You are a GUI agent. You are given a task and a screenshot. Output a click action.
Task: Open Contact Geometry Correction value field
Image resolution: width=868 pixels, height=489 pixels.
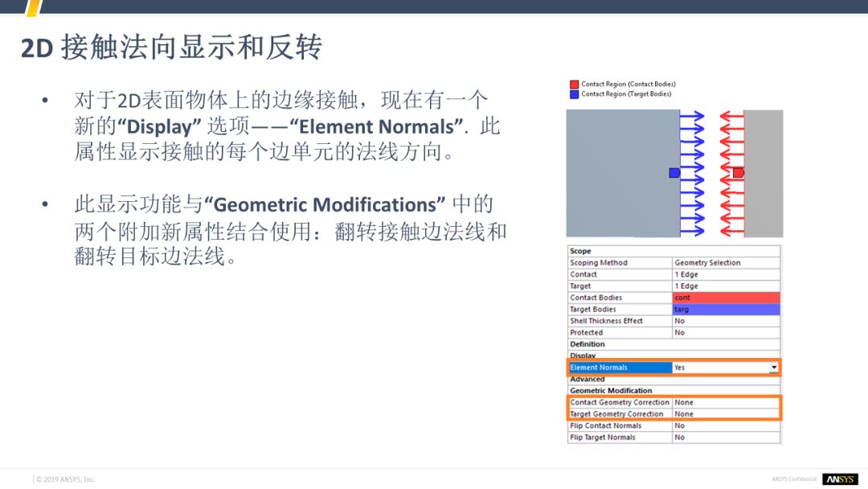point(726,402)
